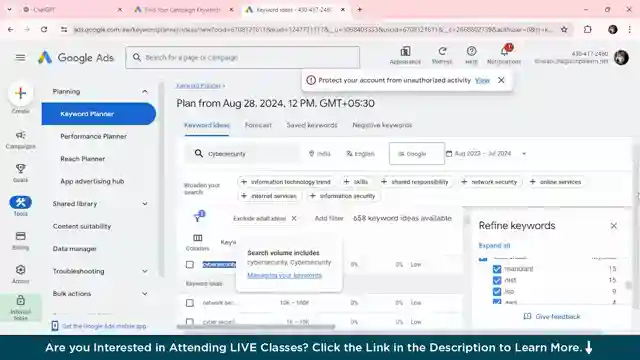Click the Give feedback button

click(552, 316)
